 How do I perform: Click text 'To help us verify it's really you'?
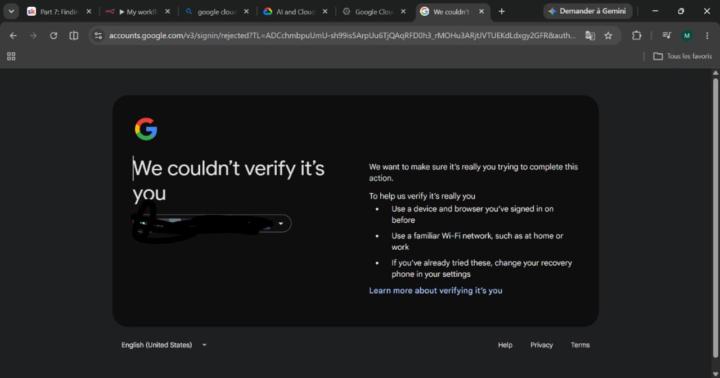[422, 196]
